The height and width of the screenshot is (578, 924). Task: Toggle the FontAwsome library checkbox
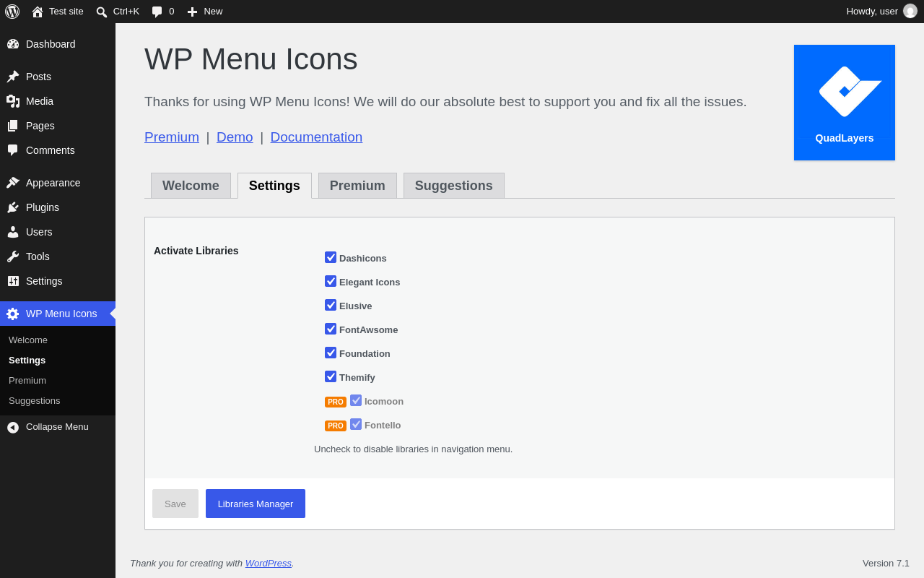(331, 329)
